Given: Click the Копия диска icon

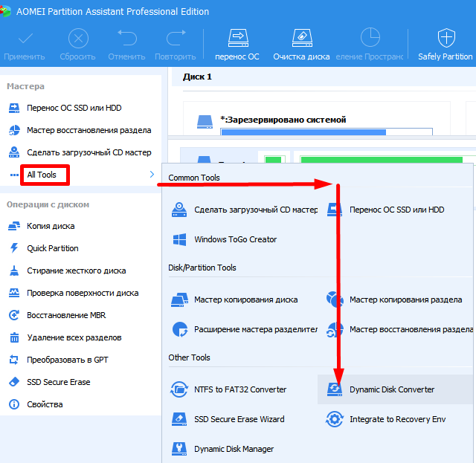Looking at the screenshot, I should click(14, 226).
